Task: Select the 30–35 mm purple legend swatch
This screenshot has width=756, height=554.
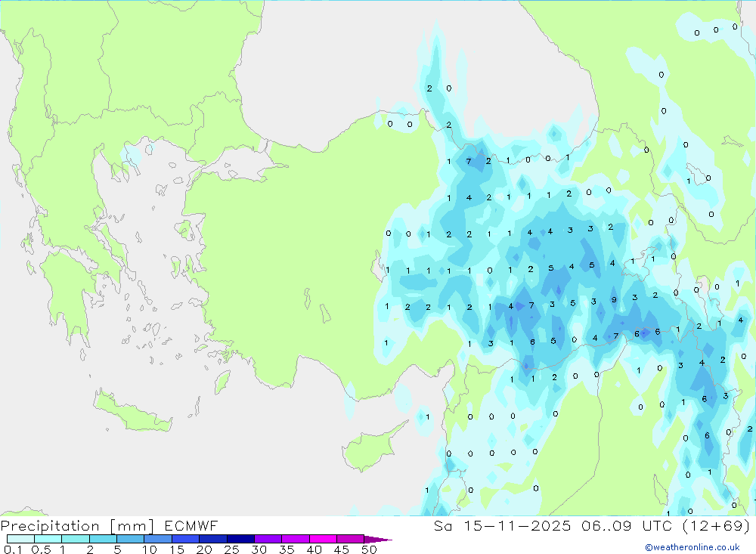Action: coord(268,539)
